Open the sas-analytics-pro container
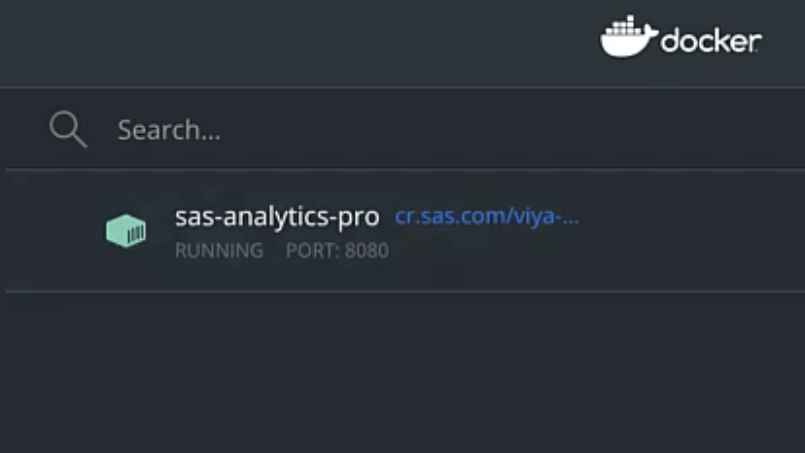805x453 pixels. click(x=277, y=217)
